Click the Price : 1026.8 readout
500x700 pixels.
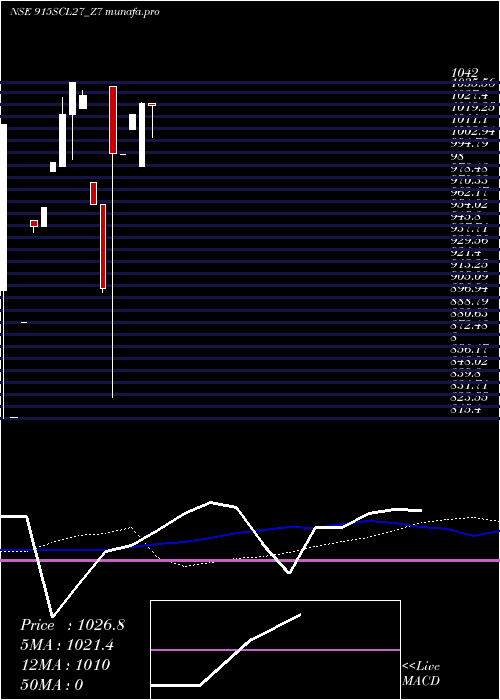[x=72, y=625]
